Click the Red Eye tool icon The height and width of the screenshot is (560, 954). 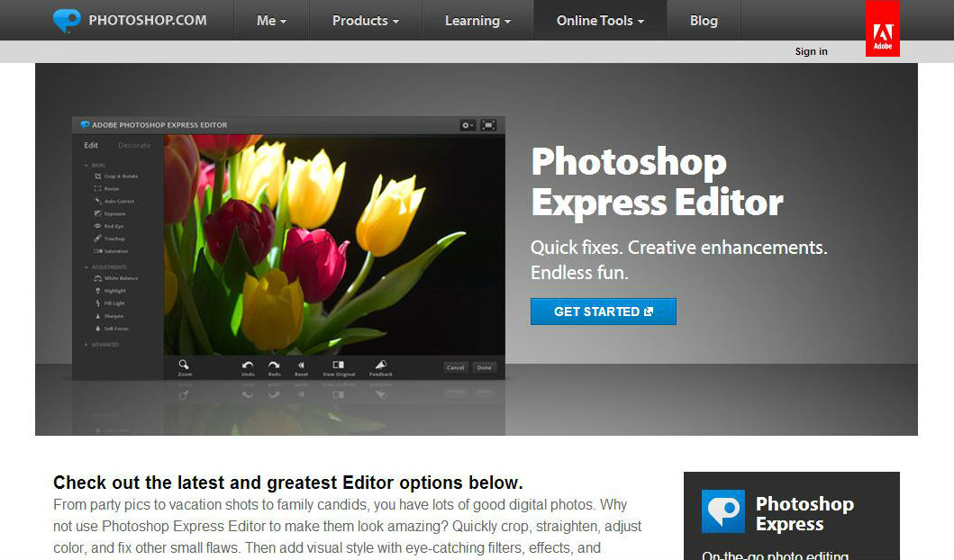click(x=97, y=226)
